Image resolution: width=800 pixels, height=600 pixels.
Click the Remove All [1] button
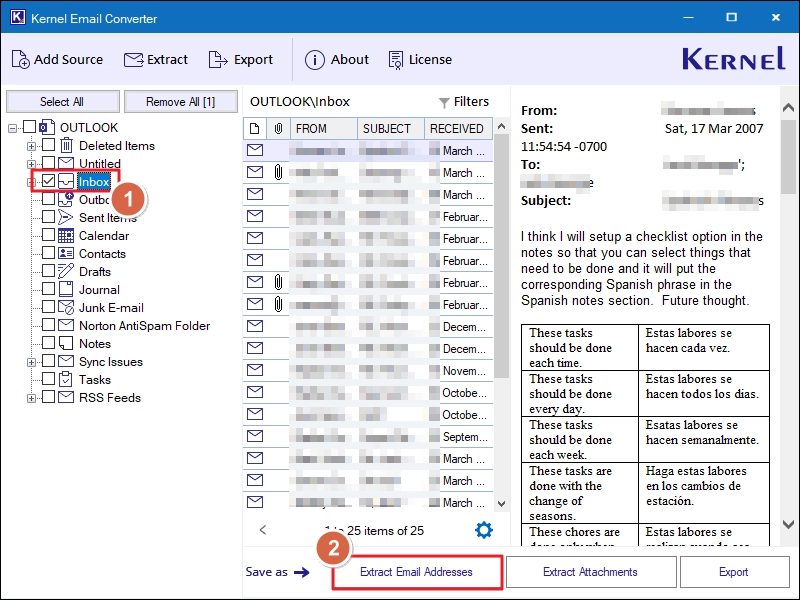[181, 102]
